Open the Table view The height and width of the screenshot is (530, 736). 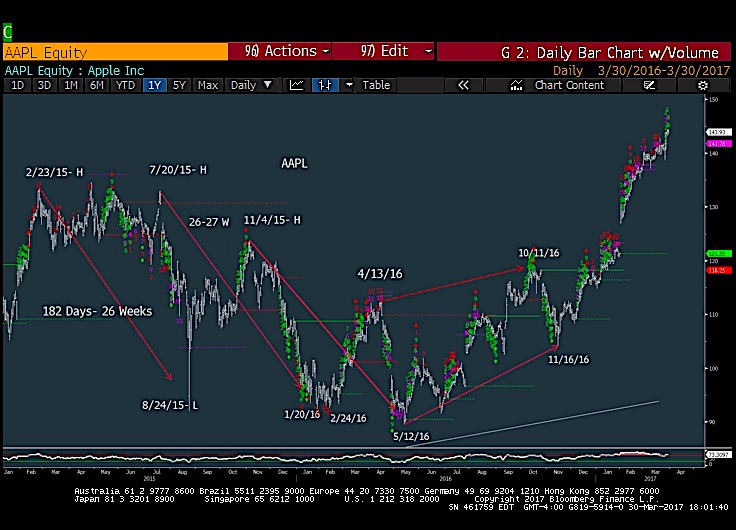(x=376, y=85)
